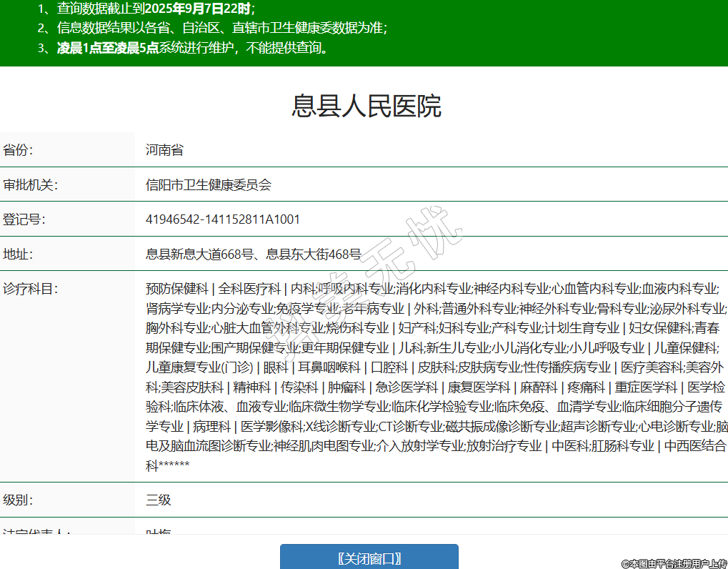This screenshot has width=728, height=569.
Task: Click 口腔科 in the department list
Action: point(389,367)
